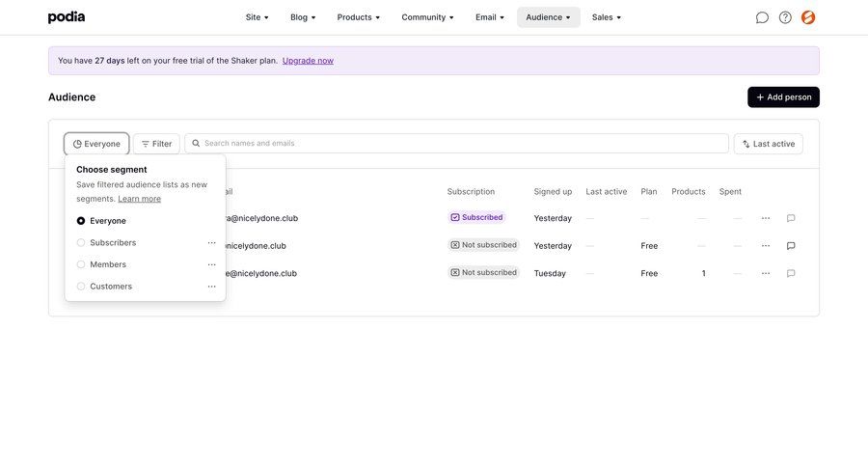Open more options for Customers segment
The height and width of the screenshot is (467, 868).
coord(211,287)
